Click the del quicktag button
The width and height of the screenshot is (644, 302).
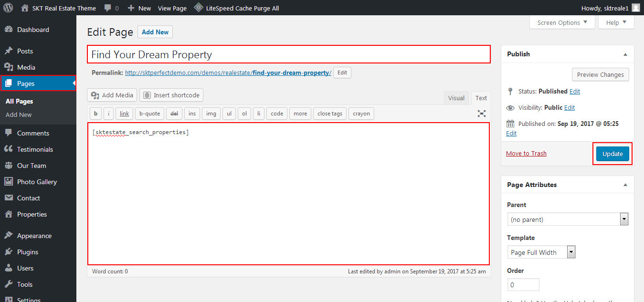(x=174, y=114)
